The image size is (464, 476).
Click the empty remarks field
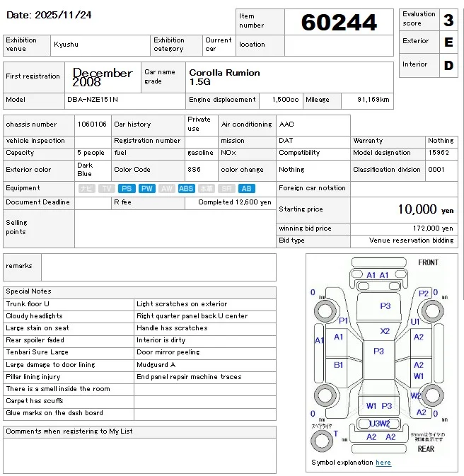tap(158, 267)
